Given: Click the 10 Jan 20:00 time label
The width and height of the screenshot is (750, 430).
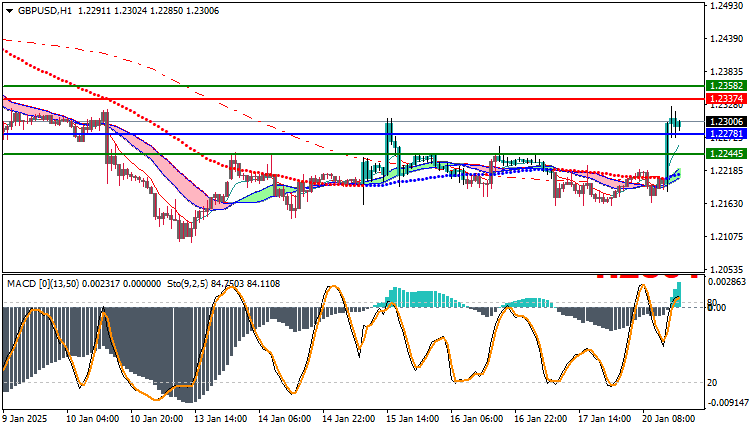Looking at the screenshot, I should (156, 419).
